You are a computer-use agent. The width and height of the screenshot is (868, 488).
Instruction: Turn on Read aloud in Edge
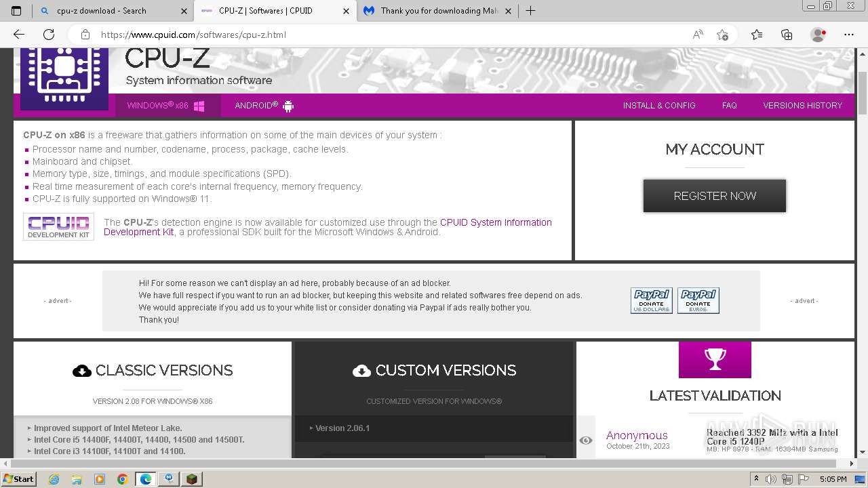[698, 35]
